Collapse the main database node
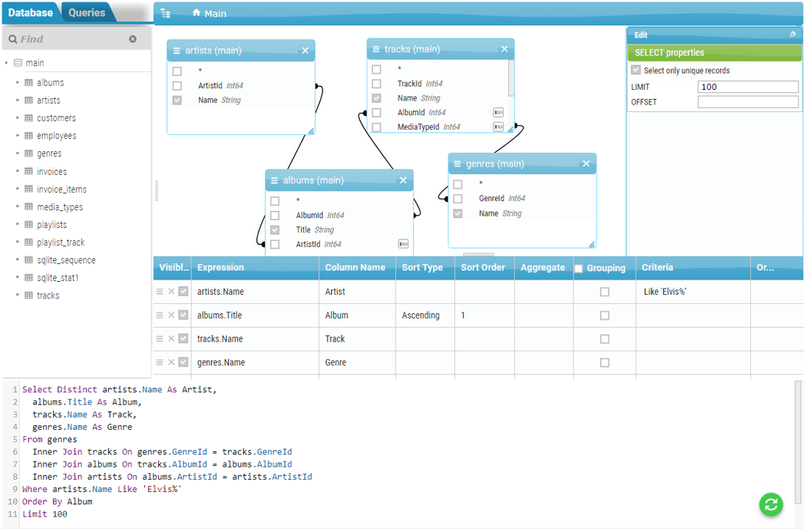Viewport: 806px width, 532px height. click(x=8, y=62)
